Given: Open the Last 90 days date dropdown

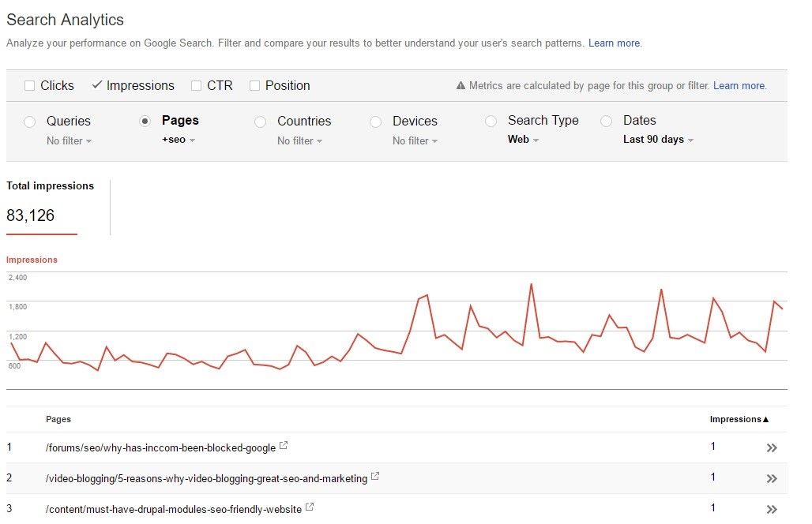Looking at the screenshot, I should click(658, 140).
